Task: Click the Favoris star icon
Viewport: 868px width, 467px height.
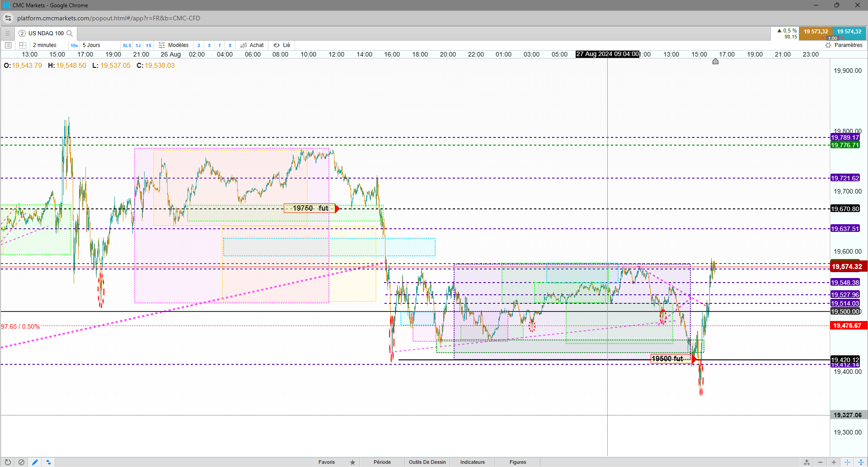Action: 352,462
